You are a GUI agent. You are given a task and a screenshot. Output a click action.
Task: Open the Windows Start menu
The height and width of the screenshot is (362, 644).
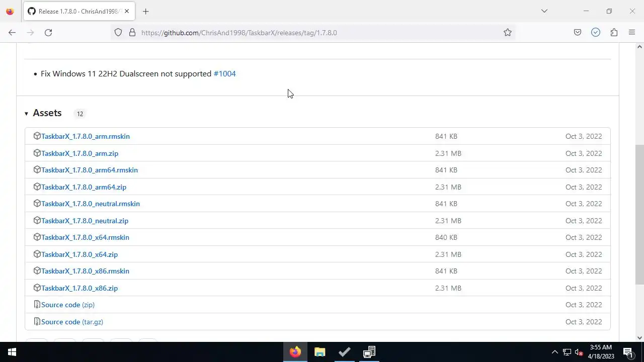click(12, 352)
